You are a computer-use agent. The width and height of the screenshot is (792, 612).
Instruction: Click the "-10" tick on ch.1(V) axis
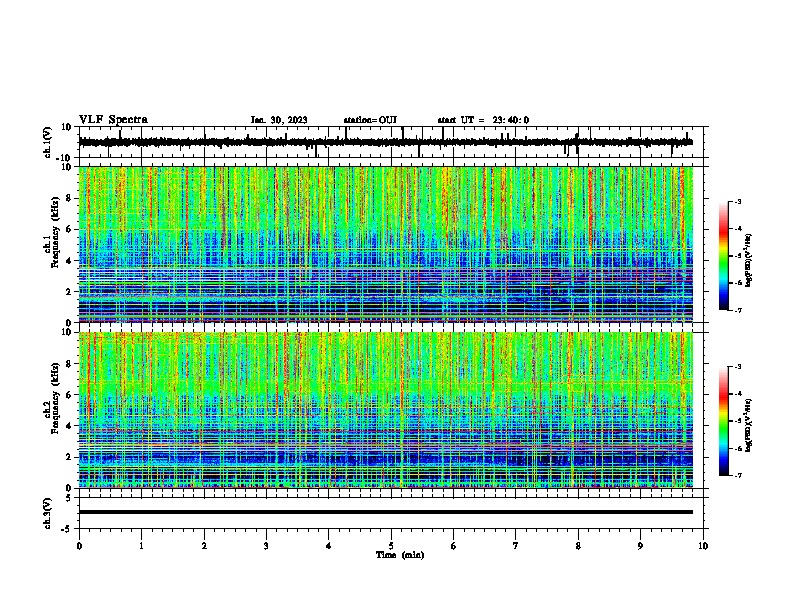(65, 158)
